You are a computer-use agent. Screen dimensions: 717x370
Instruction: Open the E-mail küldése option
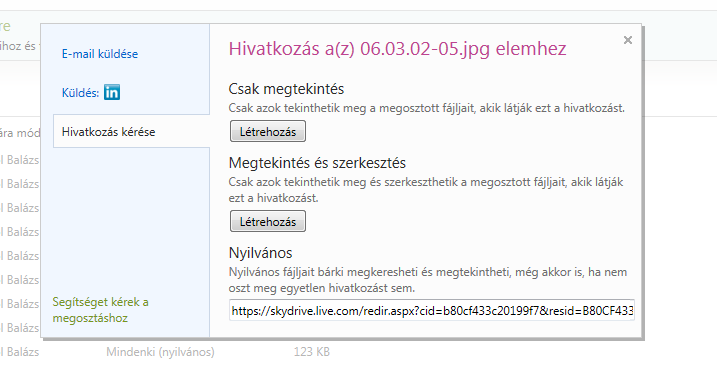pos(100,54)
